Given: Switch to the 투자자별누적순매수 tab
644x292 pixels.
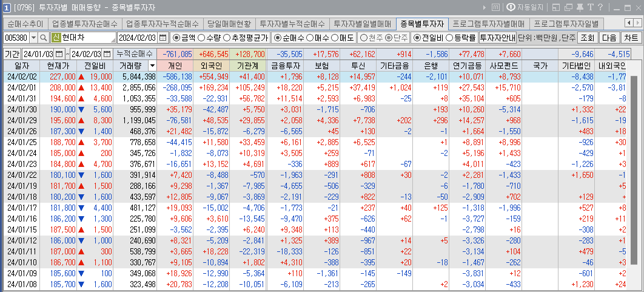Looking at the screenshot, I should (x=292, y=24).
